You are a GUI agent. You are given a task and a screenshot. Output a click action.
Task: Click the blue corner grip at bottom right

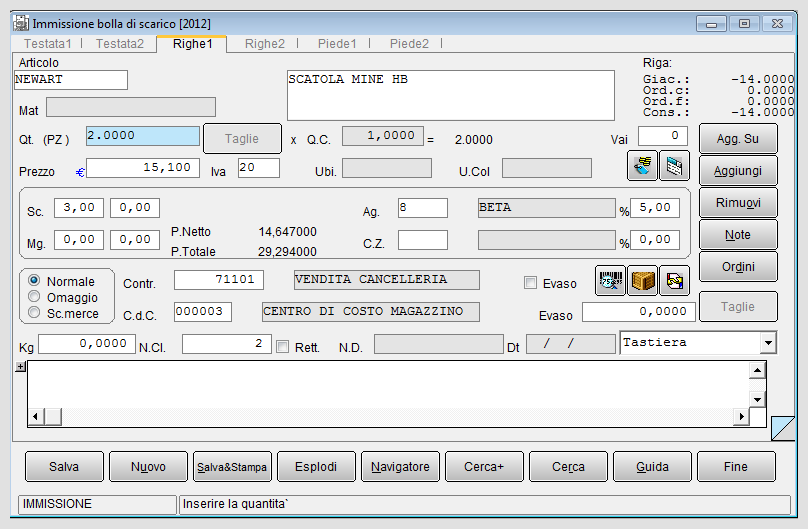coord(783,429)
